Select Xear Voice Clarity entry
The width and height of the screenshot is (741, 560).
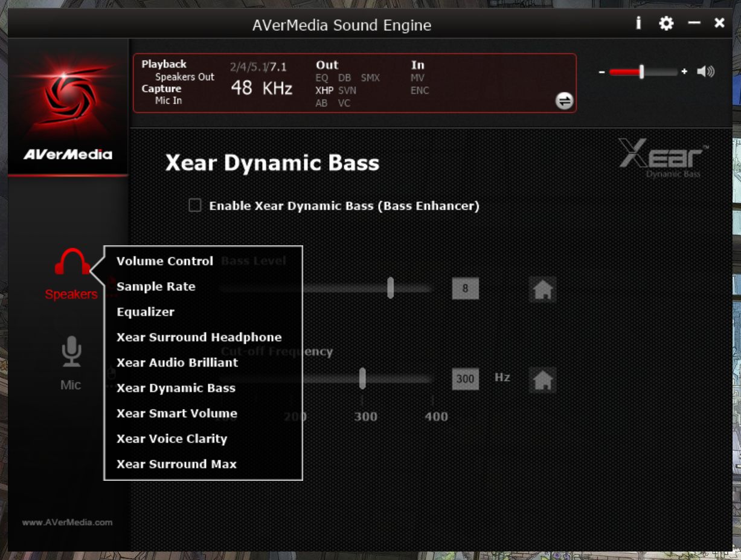[x=172, y=439]
